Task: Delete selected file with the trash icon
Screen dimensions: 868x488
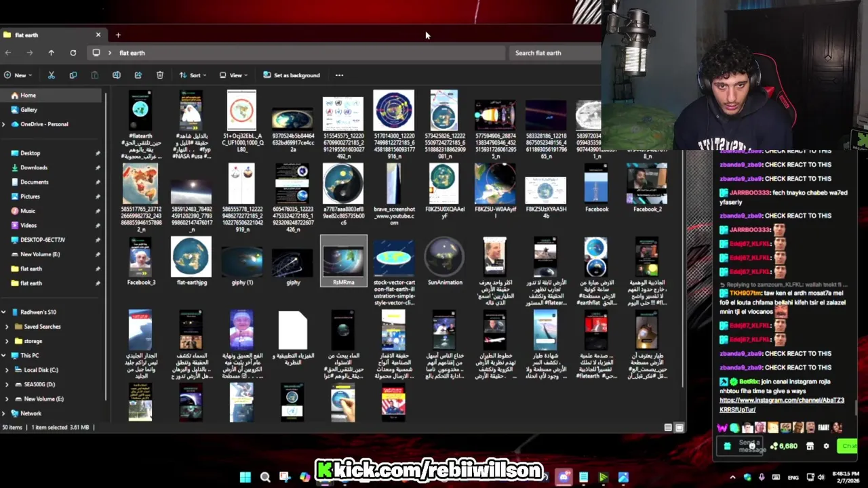Action: (x=160, y=75)
